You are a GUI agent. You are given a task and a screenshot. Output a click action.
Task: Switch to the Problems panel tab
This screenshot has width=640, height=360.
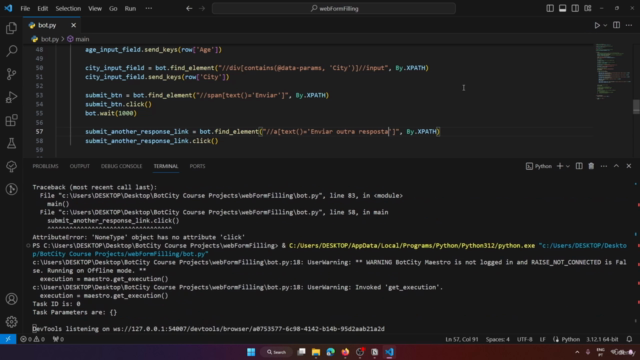pos(45,166)
